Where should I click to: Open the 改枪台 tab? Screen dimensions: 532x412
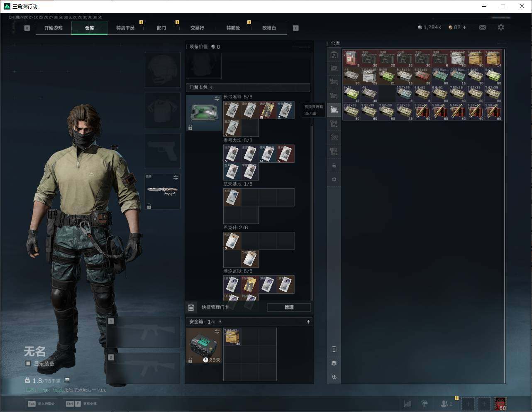pyautogui.click(x=269, y=28)
